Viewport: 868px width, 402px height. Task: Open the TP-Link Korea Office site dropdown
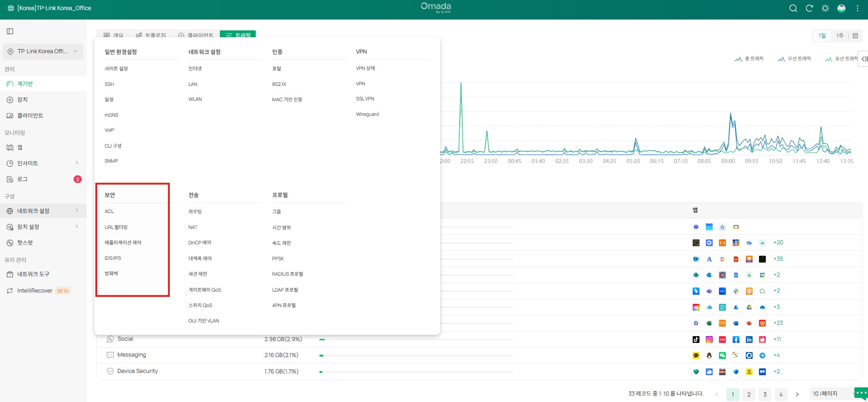[43, 51]
